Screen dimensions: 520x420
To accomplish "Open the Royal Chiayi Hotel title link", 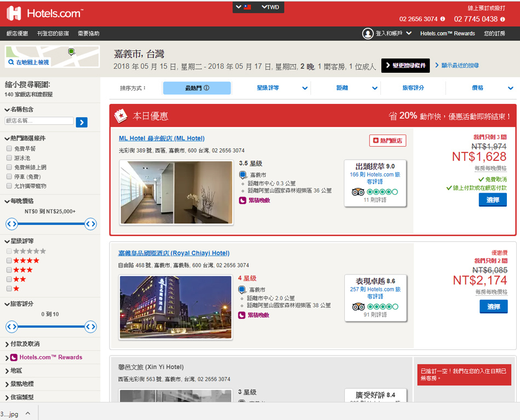I will [174, 253].
